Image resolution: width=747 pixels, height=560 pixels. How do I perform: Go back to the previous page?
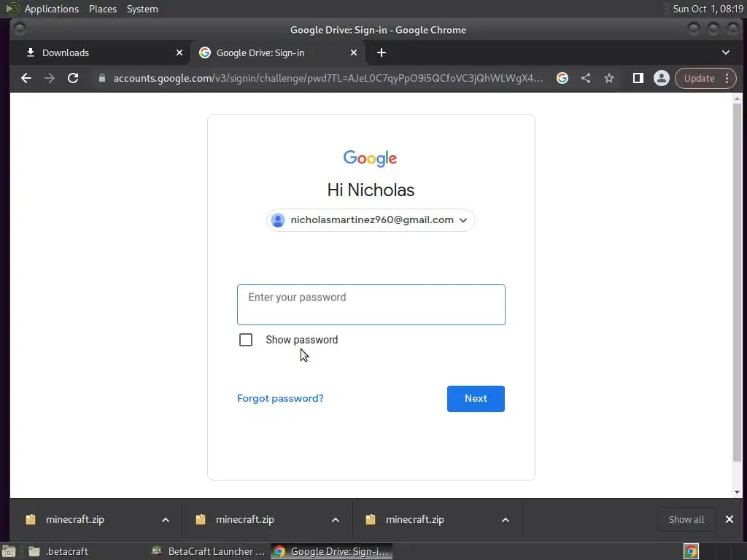[26, 78]
